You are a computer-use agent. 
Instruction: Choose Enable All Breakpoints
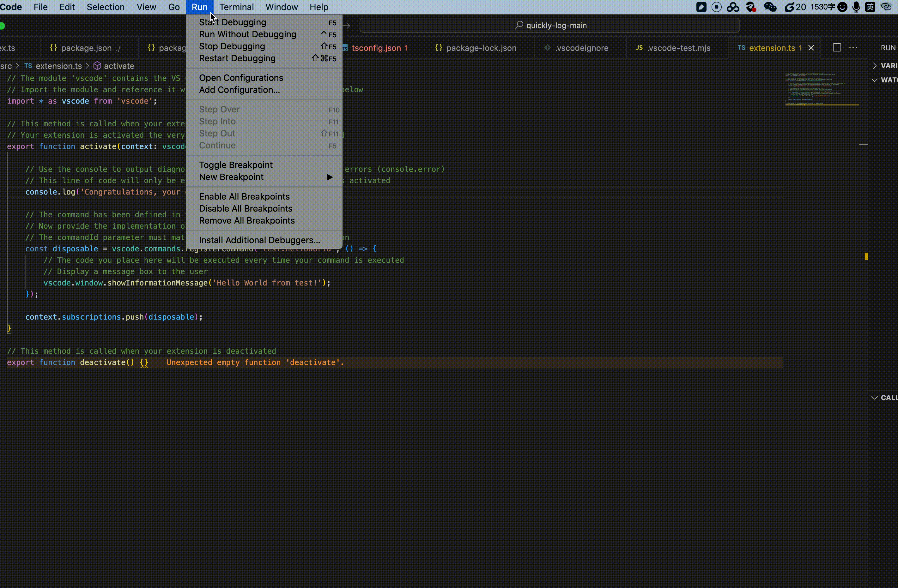pyautogui.click(x=244, y=196)
